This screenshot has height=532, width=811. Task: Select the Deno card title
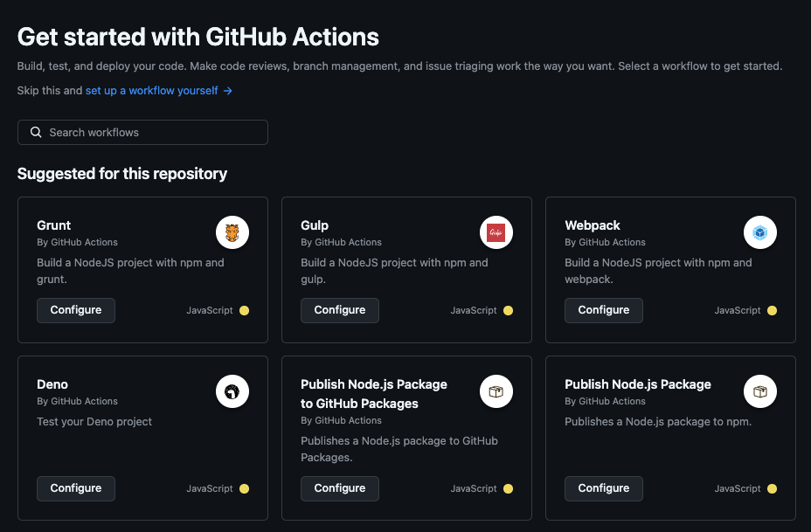[52, 384]
